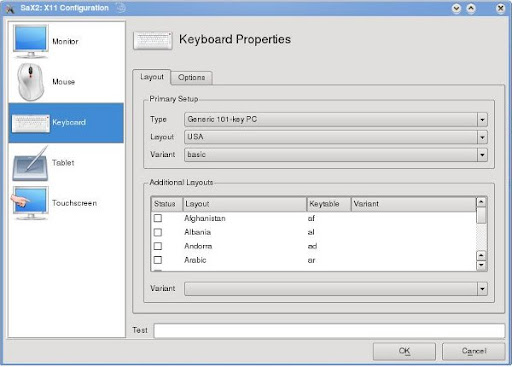Sort by the Variant column header
Image resolution: width=512 pixels, height=367 pixels.
tap(413, 204)
